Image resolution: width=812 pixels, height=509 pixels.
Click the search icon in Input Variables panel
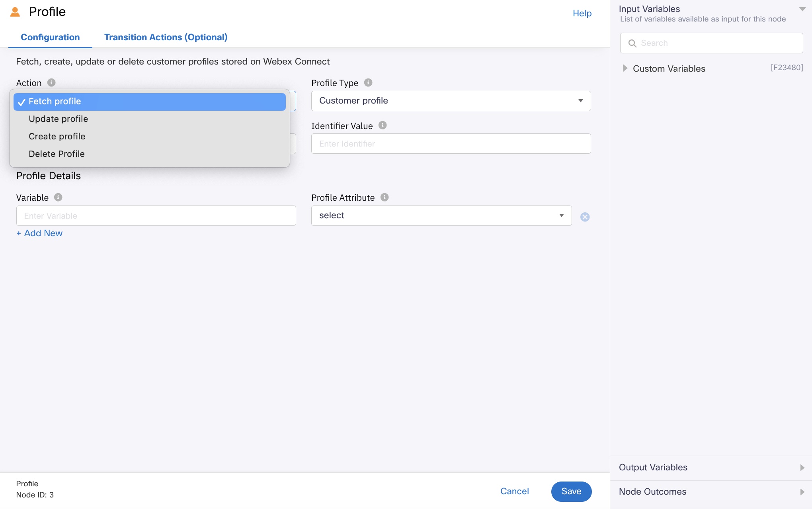632,42
